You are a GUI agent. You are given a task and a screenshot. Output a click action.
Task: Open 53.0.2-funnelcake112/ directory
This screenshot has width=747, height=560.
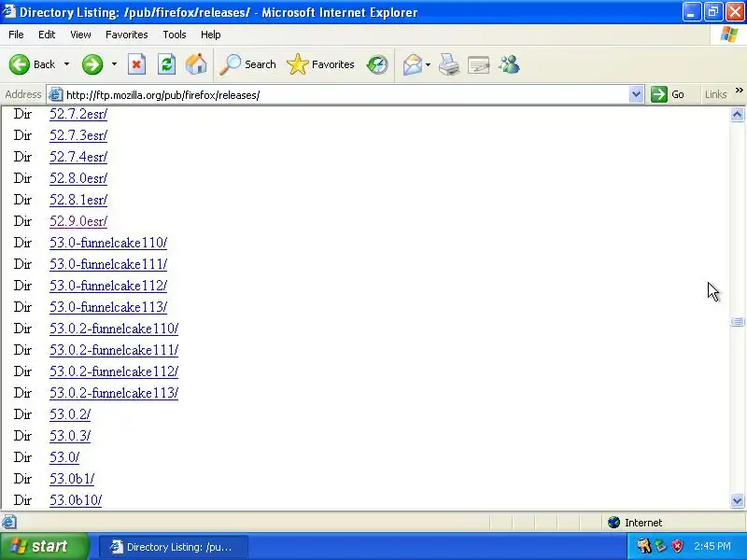click(x=114, y=371)
